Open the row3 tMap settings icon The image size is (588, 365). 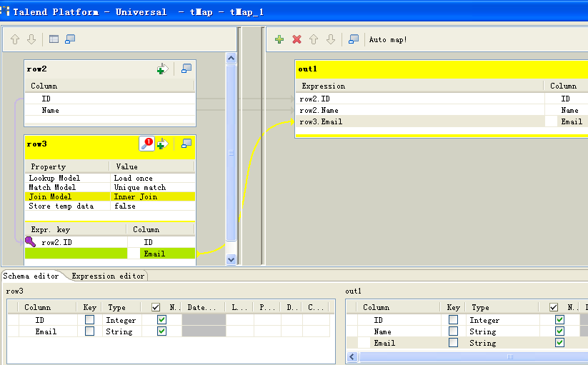point(146,143)
